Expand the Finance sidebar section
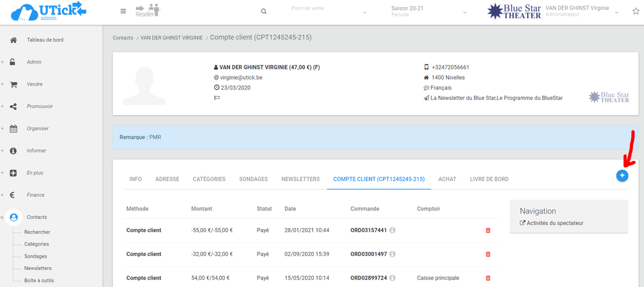Viewport: 644px width, 287px height. click(x=35, y=195)
